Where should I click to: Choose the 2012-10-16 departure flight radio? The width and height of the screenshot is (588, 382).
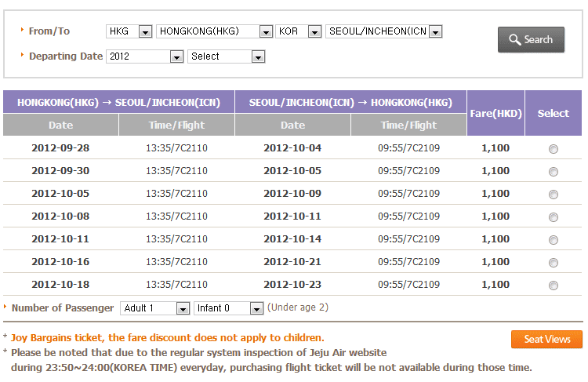coord(554,263)
